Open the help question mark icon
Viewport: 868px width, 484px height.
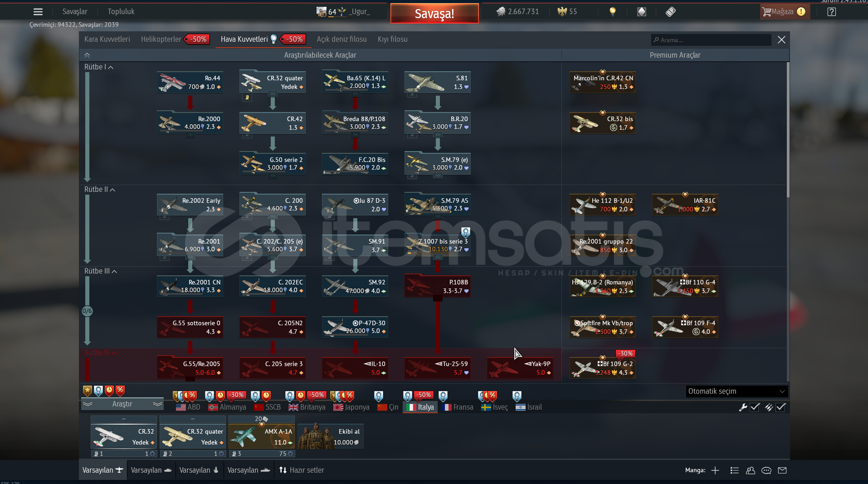(832, 12)
